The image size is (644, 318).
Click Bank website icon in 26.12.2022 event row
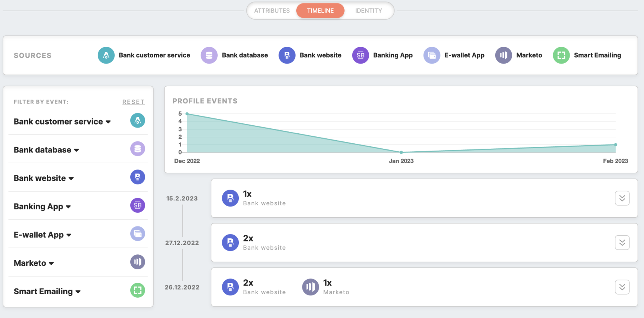coord(230,287)
